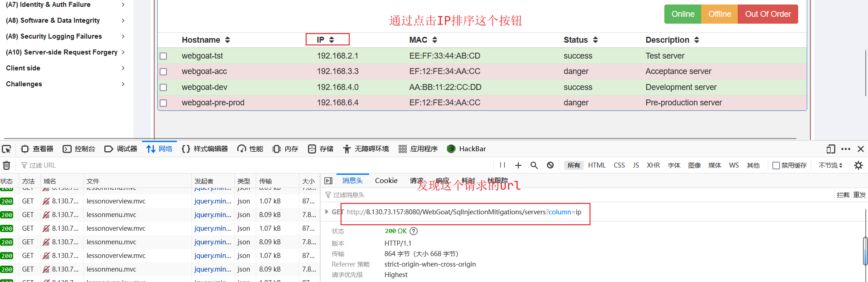Click the help icon next to 200 OK
The height and width of the screenshot is (282, 868).
tap(414, 231)
